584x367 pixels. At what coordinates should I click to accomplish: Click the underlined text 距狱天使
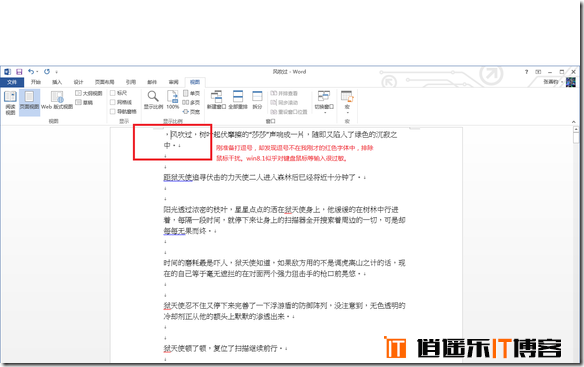click(178, 177)
